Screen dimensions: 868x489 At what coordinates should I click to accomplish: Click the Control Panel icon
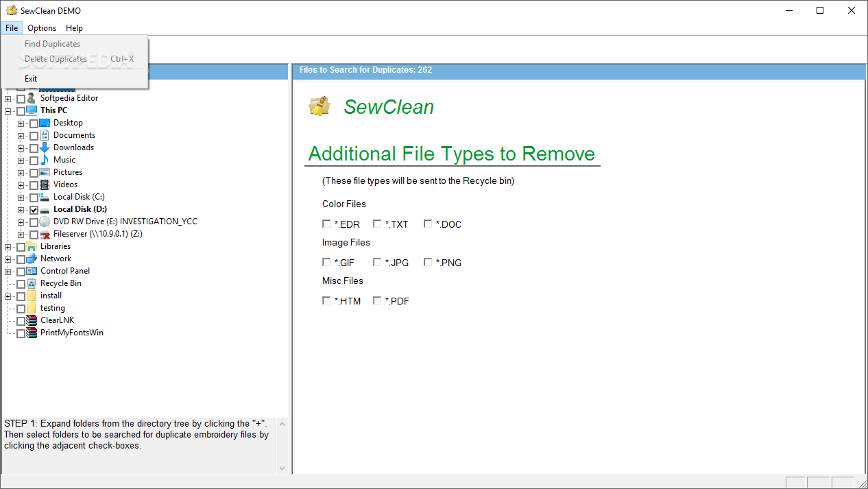pos(32,271)
